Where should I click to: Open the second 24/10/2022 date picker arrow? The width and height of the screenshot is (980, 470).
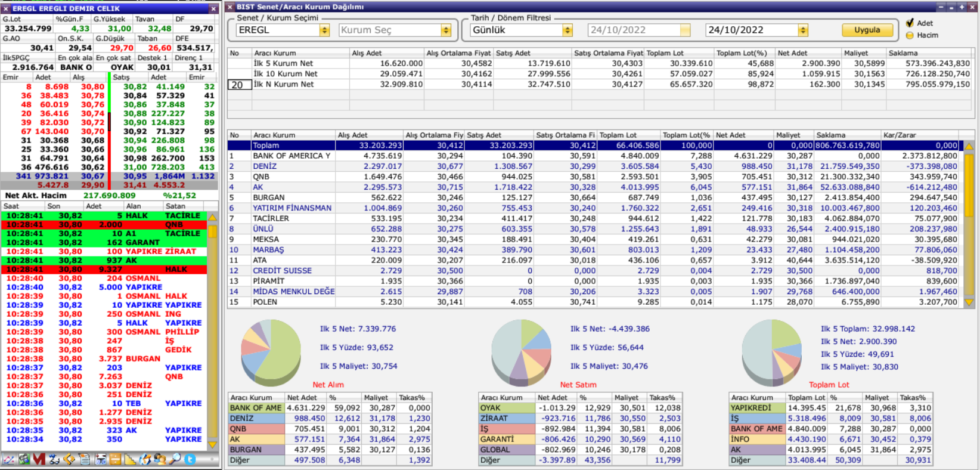click(x=803, y=30)
